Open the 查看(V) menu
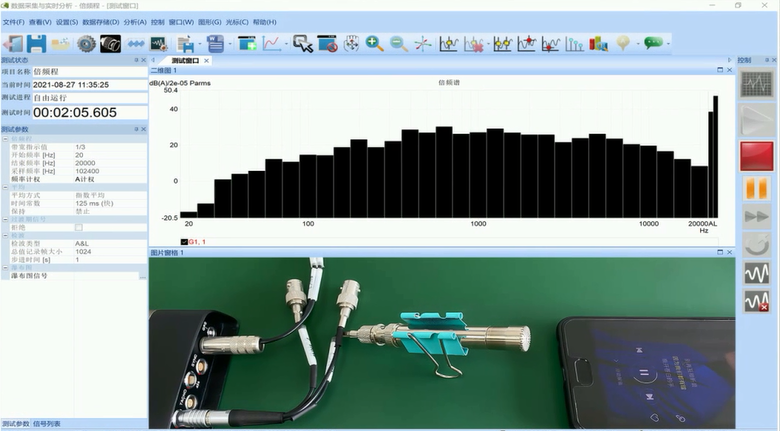 pyautogui.click(x=40, y=22)
